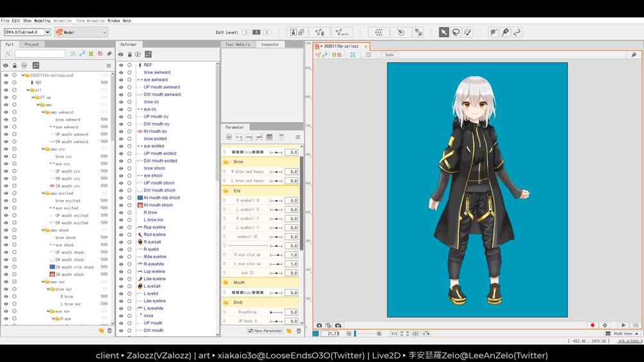Collapse the 'brow nor' folder
The width and height of the screenshot is (644, 362).
[x=47, y=290]
